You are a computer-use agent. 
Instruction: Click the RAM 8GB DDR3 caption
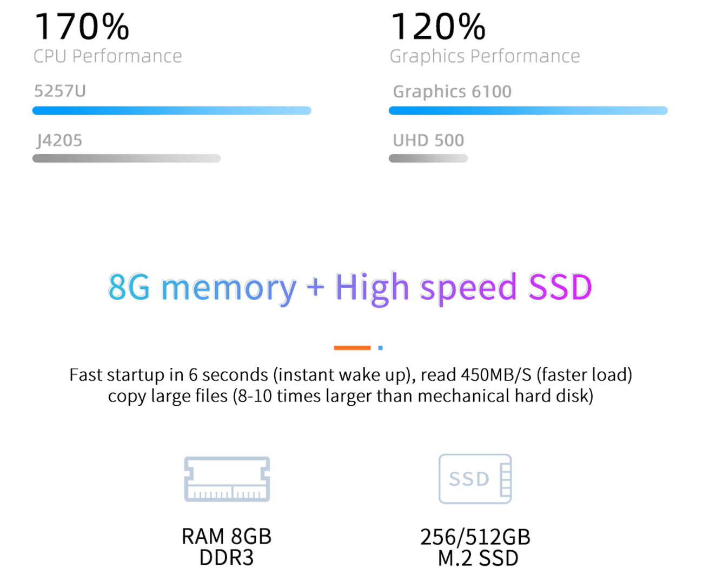pos(227,547)
